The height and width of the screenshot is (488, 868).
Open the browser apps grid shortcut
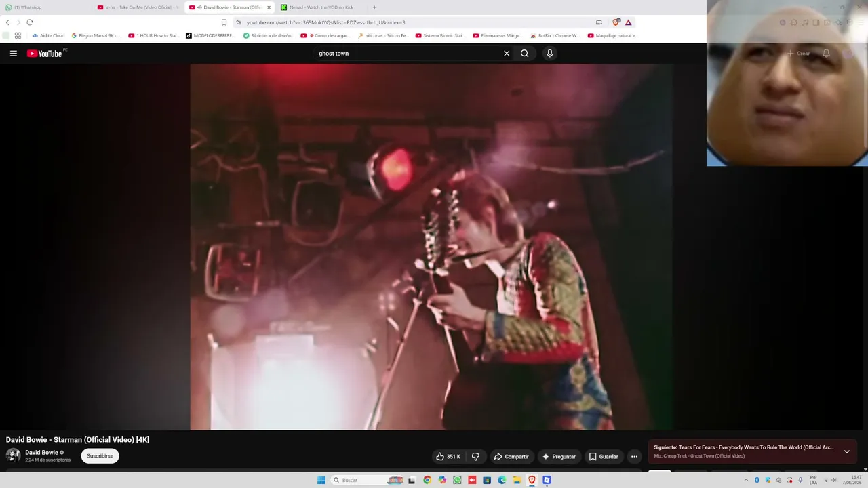[x=18, y=35]
